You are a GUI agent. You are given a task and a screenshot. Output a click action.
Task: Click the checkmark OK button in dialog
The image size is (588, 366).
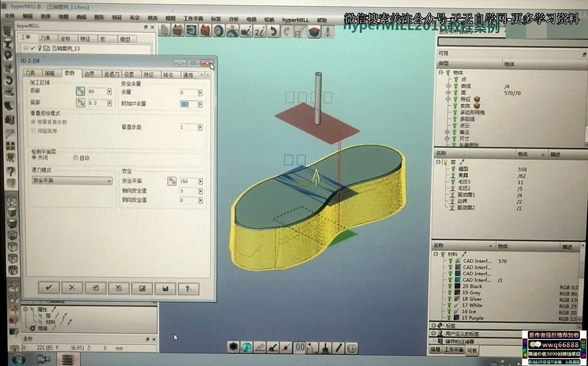coord(49,288)
